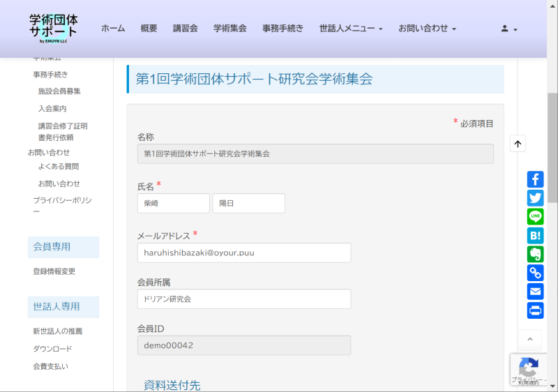Click the up-arrow button beside the form
The height and width of the screenshot is (392, 558).
(518, 144)
